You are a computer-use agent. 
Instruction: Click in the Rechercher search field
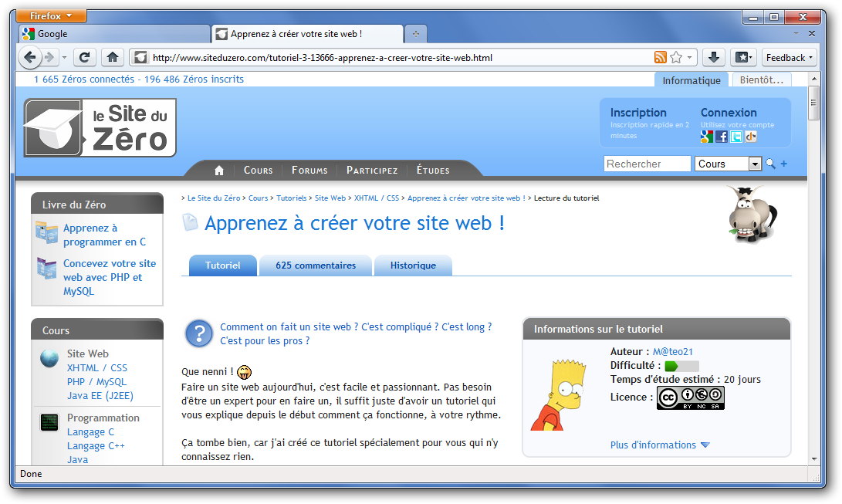click(647, 164)
